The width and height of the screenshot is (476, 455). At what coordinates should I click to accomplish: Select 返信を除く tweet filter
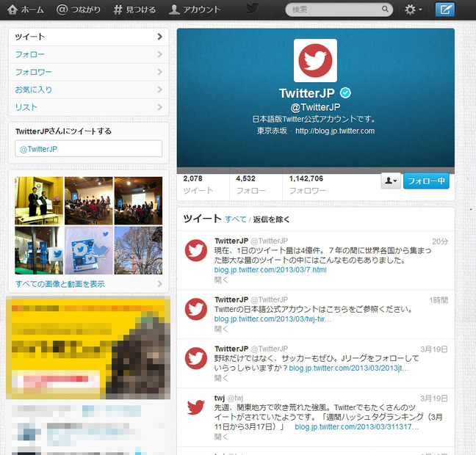point(271,219)
